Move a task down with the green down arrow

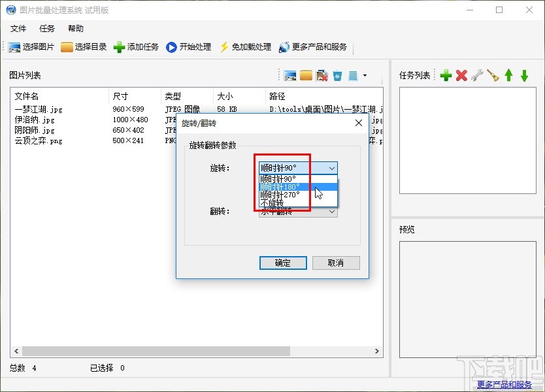[x=524, y=74]
